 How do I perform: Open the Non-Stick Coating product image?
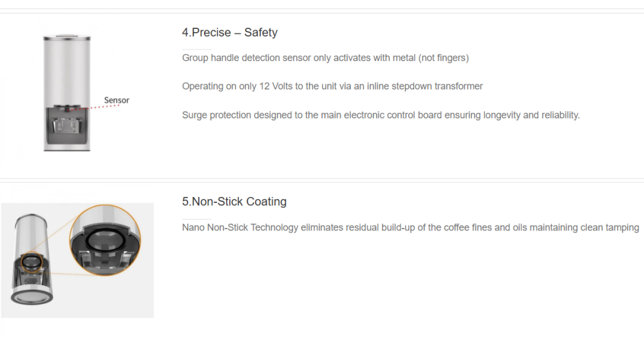click(x=77, y=260)
